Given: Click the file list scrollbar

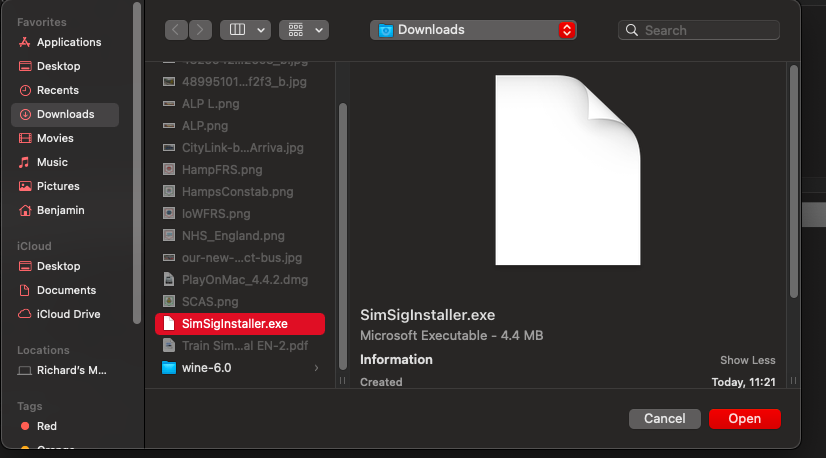Looking at the screenshot, I should (x=343, y=236).
